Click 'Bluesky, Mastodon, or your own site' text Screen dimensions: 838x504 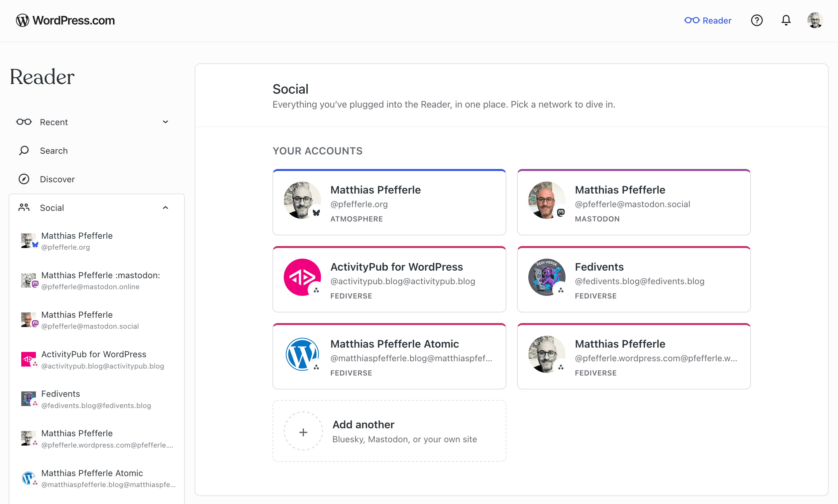click(x=404, y=439)
